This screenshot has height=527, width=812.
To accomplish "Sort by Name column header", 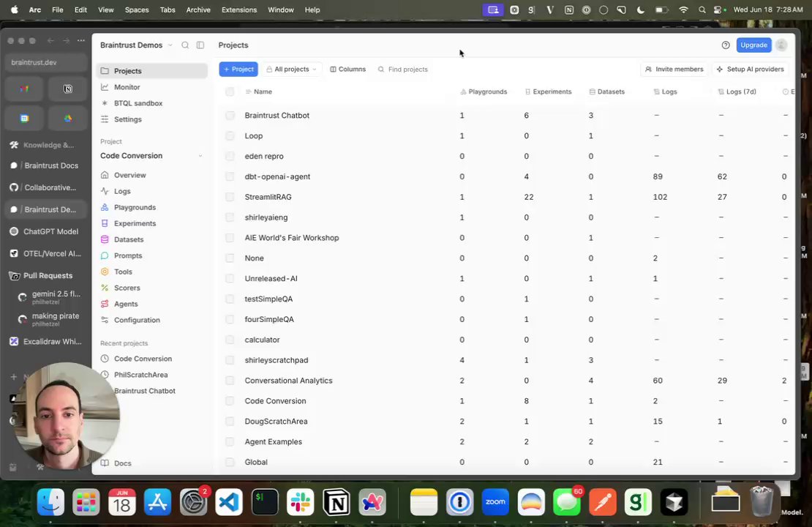I will tap(258, 91).
